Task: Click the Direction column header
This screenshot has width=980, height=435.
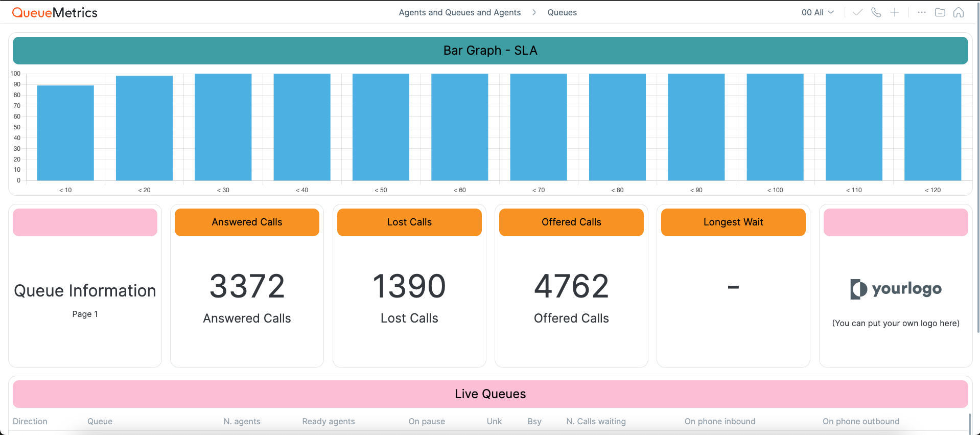Action: pos(30,421)
